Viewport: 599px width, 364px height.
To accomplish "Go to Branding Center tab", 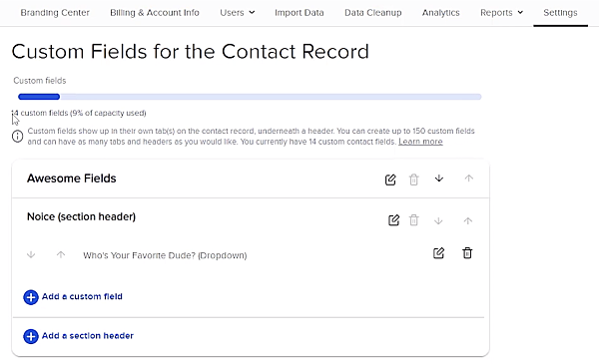I will [55, 13].
